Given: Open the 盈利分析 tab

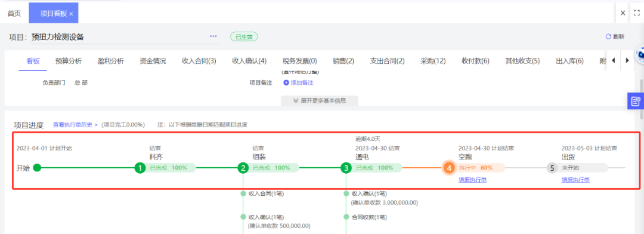Looking at the screenshot, I should click(x=110, y=61).
